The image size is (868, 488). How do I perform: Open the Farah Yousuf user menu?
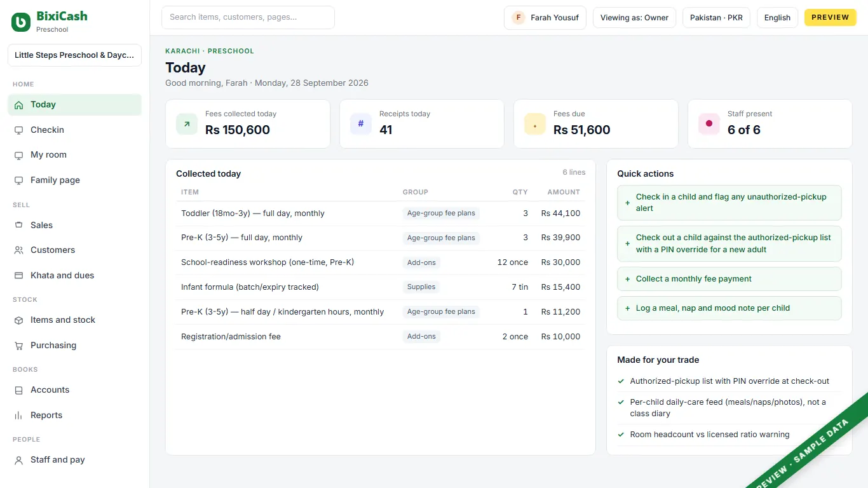point(545,18)
